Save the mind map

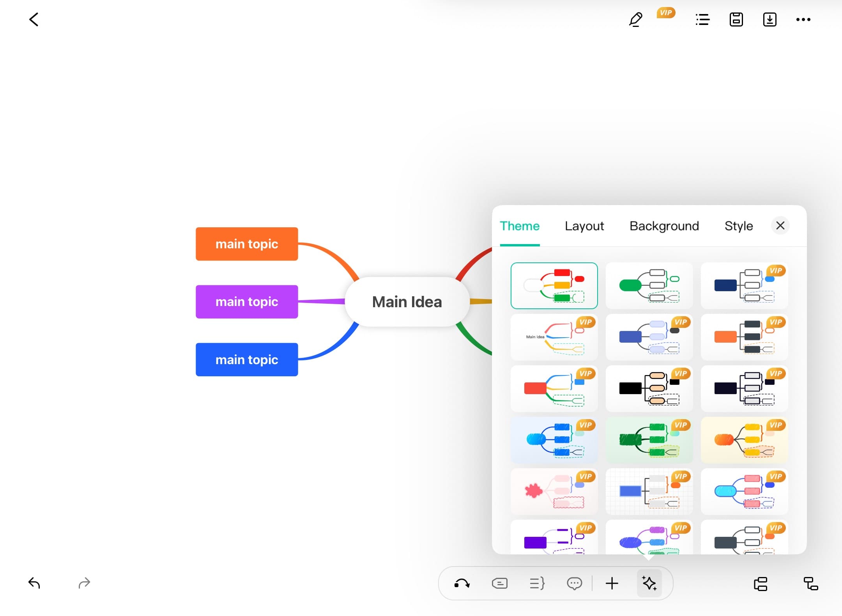(x=736, y=19)
